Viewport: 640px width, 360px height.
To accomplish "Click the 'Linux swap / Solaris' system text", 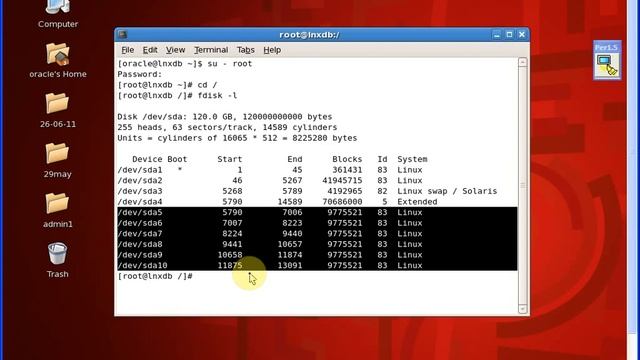I will (x=447, y=191).
